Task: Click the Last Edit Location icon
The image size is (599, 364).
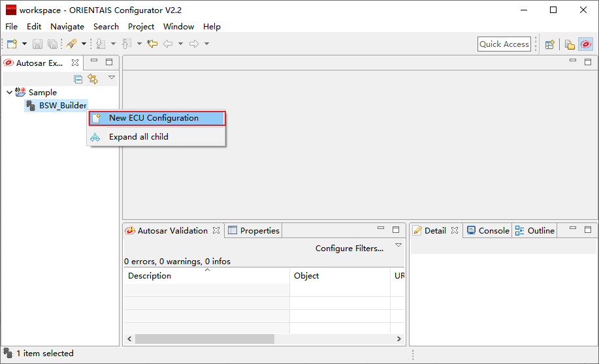Action: click(x=152, y=44)
